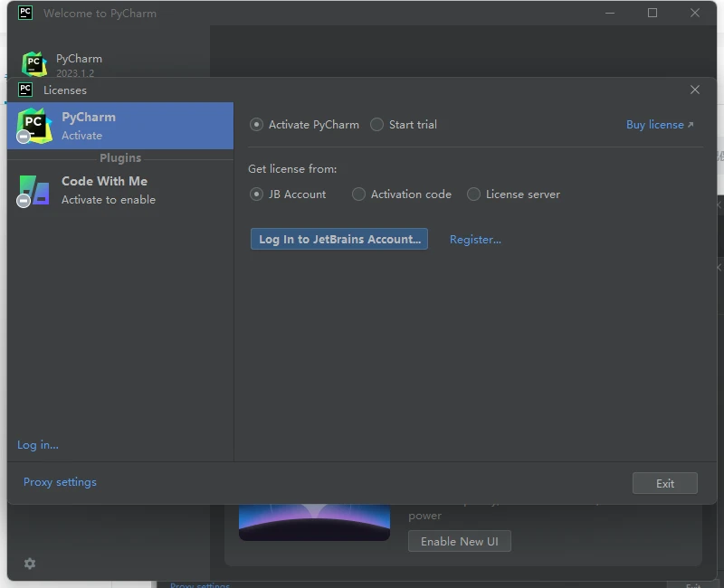Minimize the Welcome to PyCharm window
The height and width of the screenshot is (588, 724).
tap(610, 13)
